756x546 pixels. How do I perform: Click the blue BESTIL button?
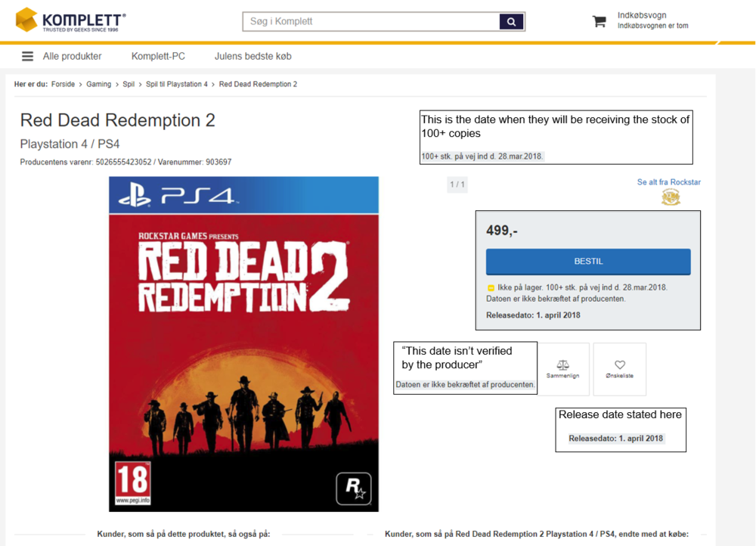click(x=588, y=262)
